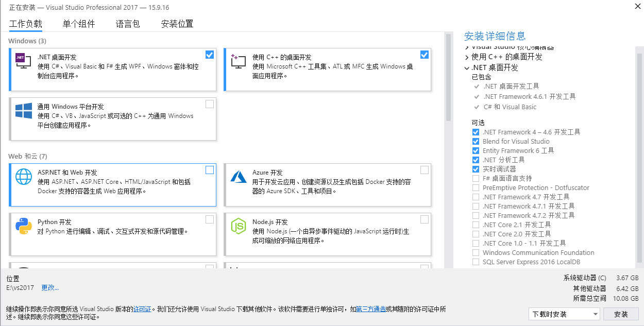
Task: Click the Universal Windows Platform logo icon
Action: click(x=24, y=111)
